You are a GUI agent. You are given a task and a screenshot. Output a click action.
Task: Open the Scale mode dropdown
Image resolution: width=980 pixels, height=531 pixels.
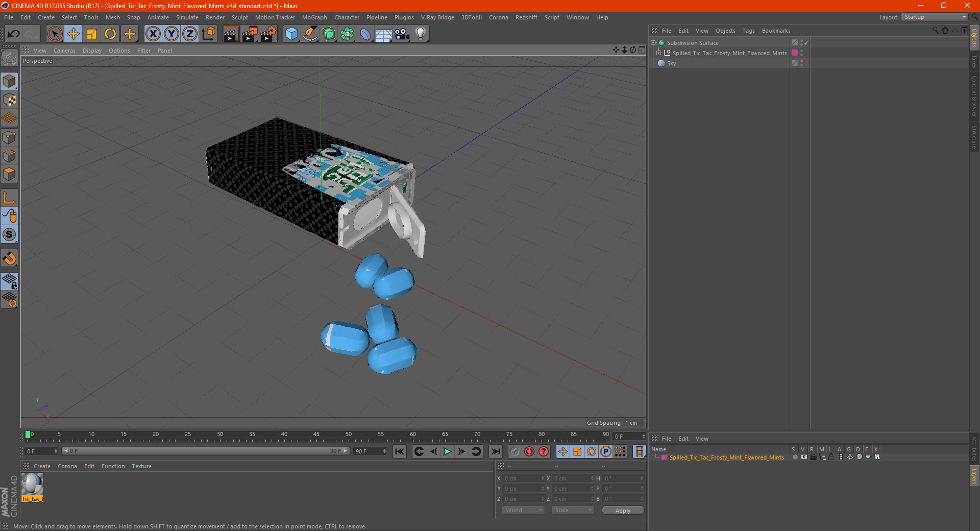click(x=573, y=510)
